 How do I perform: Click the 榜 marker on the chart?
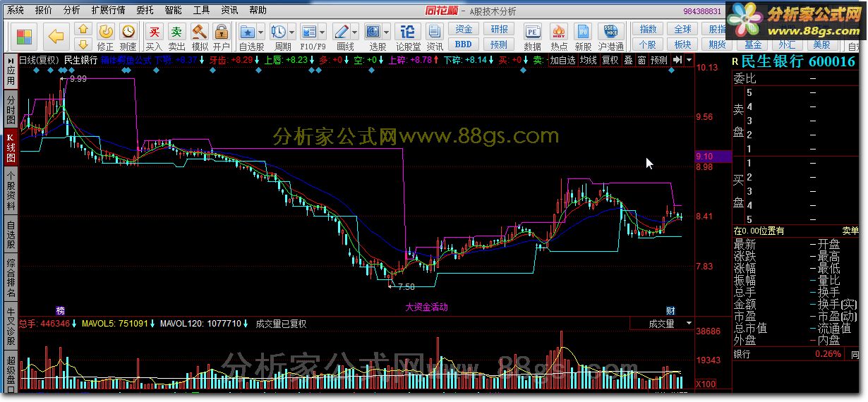click(x=60, y=310)
